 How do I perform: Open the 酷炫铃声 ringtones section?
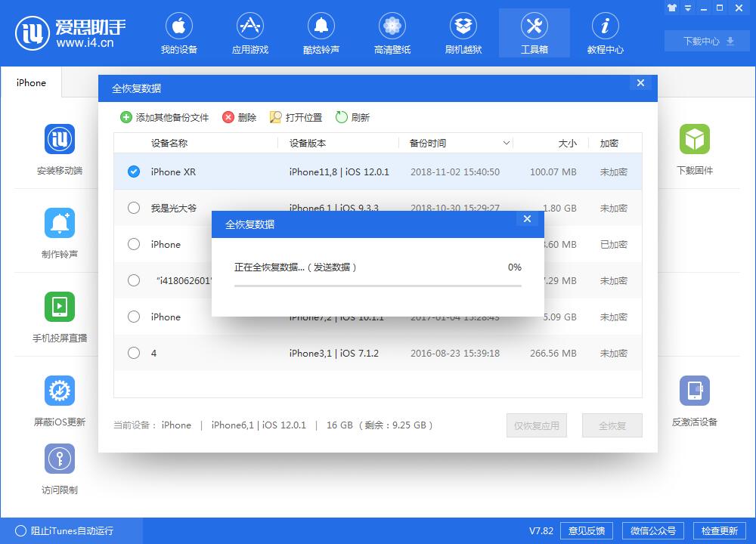321,32
